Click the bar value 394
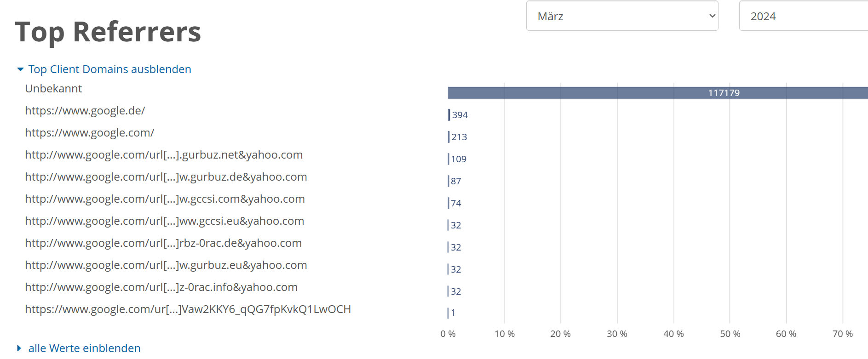The width and height of the screenshot is (868, 359). (x=460, y=115)
